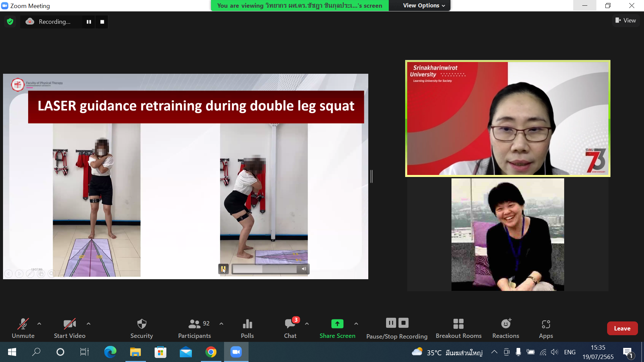Open the Reactions menu
This screenshot has height=362, width=644.
pos(505,324)
